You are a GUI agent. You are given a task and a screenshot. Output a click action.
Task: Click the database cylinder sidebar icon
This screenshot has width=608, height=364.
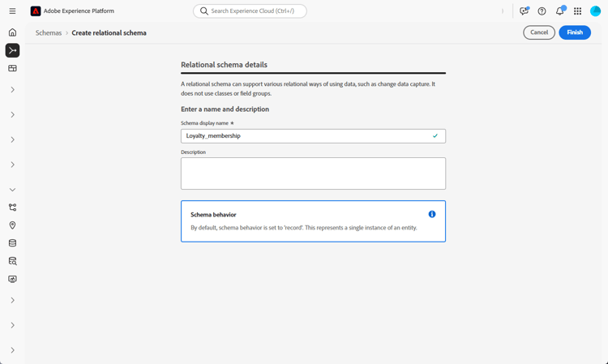click(x=12, y=243)
